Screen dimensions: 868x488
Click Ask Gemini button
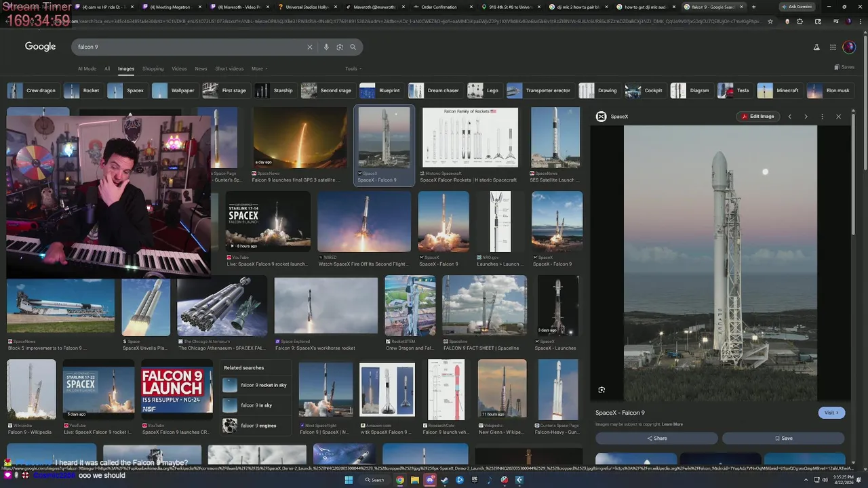click(797, 7)
